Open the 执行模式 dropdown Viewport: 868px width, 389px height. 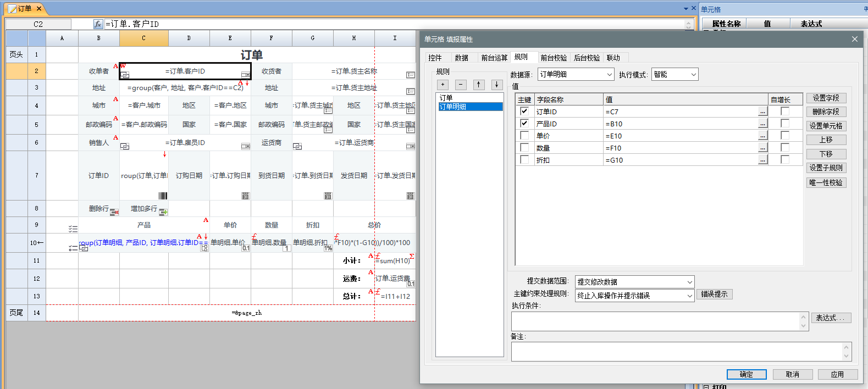(675, 74)
